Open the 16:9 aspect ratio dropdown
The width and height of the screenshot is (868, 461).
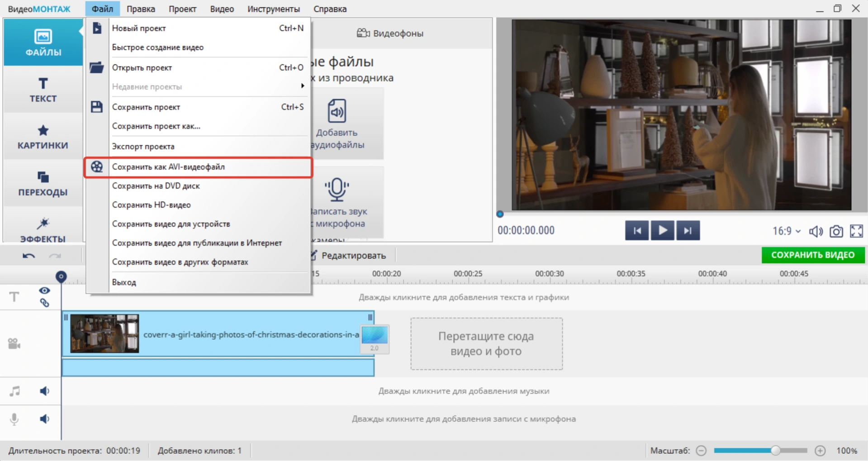pos(786,231)
